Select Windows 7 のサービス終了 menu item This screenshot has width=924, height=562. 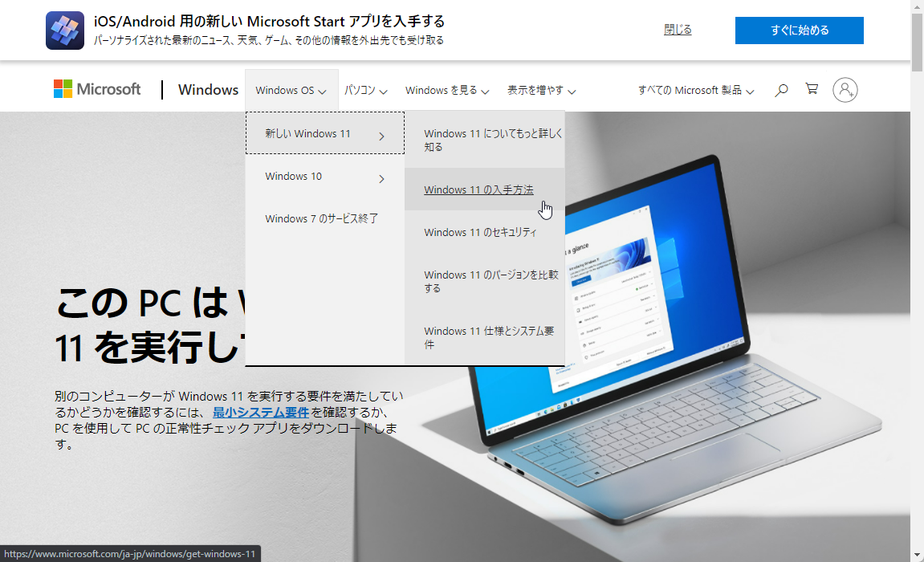click(x=323, y=218)
